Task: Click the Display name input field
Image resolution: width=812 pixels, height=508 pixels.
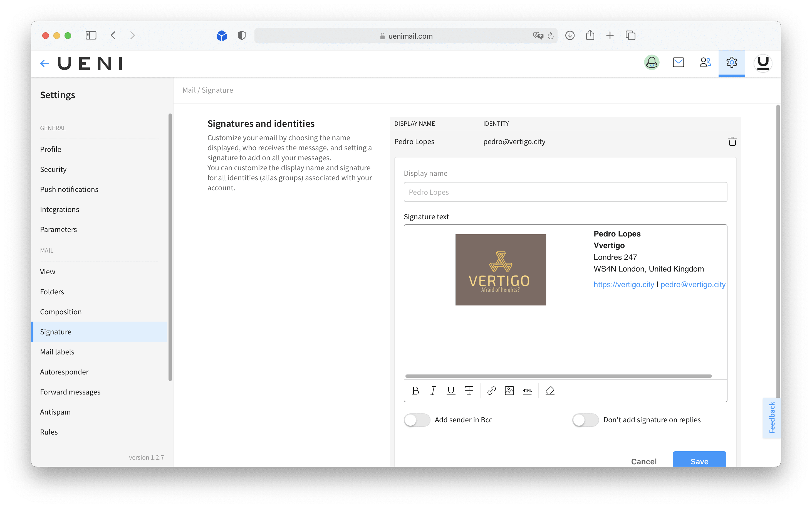Action: tap(565, 192)
